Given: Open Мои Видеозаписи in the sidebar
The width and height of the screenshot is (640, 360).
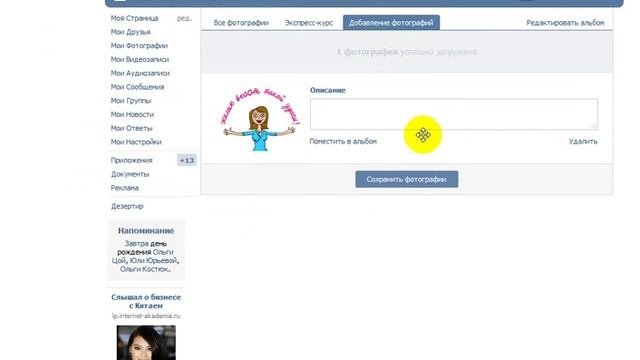Looking at the screenshot, I should tap(140, 60).
